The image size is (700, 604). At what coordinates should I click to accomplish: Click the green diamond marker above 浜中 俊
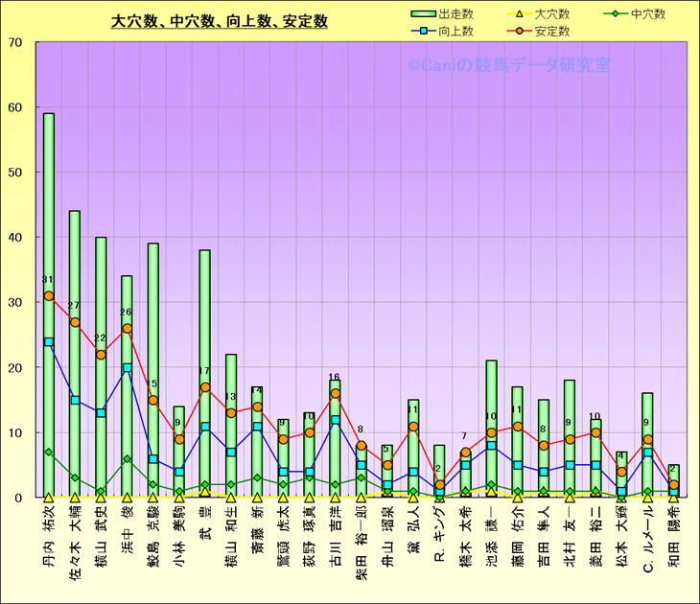point(127,459)
